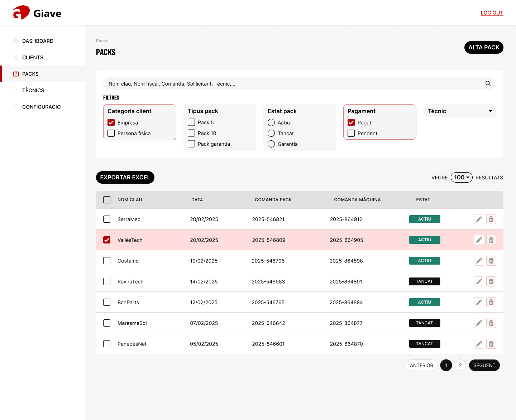The height and width of the screenshot is (420, 516).
Task: Select the Tancat status radio button
Action: point(271,133)
